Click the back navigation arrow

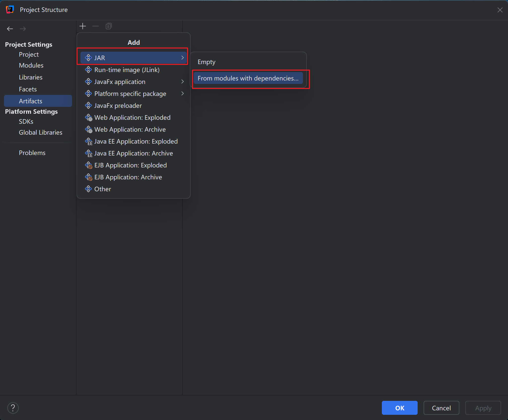10,29
